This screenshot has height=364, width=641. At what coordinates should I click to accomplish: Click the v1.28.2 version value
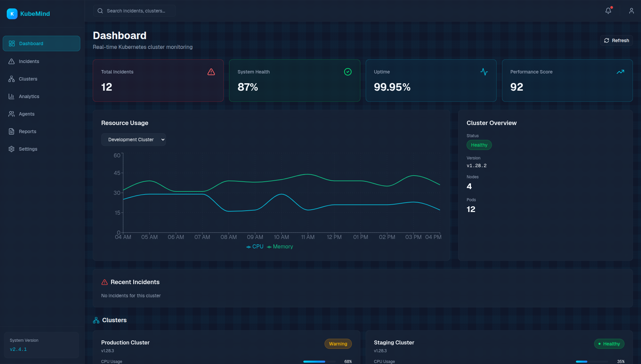pyautogui.click(x=476, y=165)
